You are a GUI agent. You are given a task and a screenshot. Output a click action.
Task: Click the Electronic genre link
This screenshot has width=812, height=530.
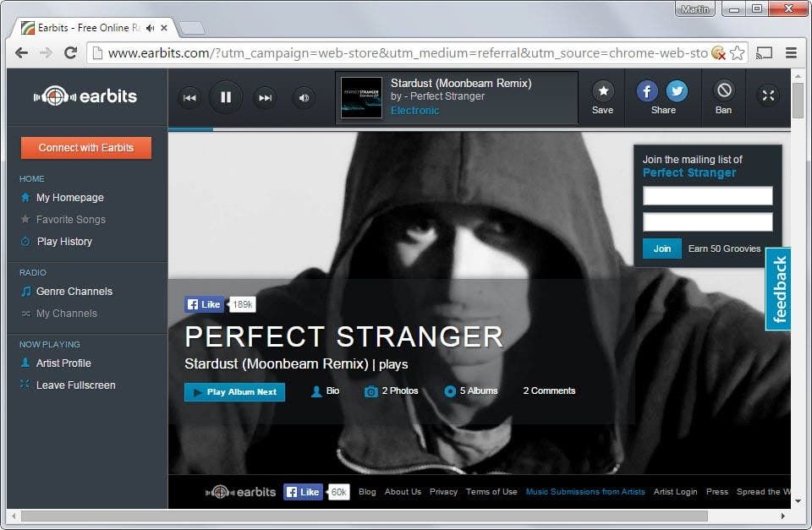click(414, 111)
